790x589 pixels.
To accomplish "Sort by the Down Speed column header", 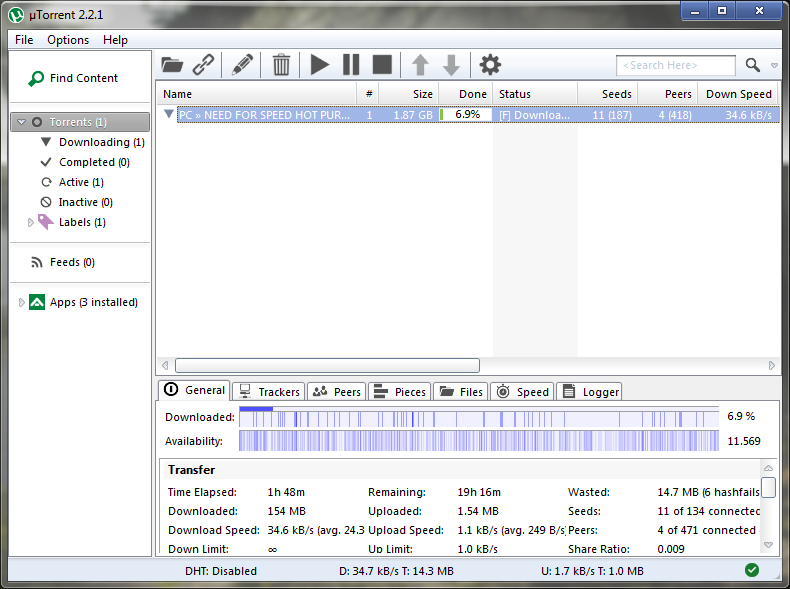I will [x=738, y=94].
